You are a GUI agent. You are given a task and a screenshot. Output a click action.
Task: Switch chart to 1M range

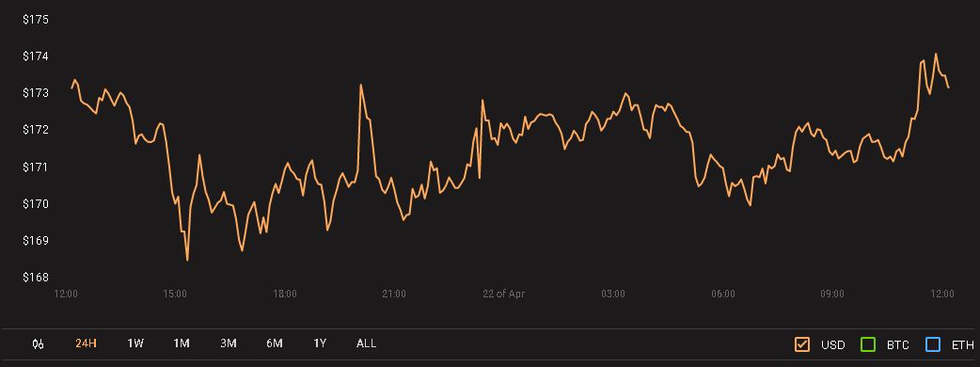click(x=182, y=343)
